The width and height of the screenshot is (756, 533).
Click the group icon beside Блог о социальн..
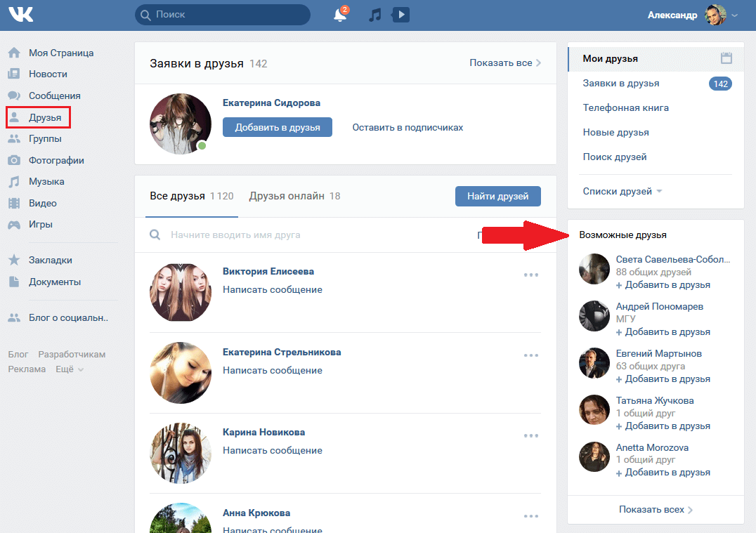(x=15, y=317)
